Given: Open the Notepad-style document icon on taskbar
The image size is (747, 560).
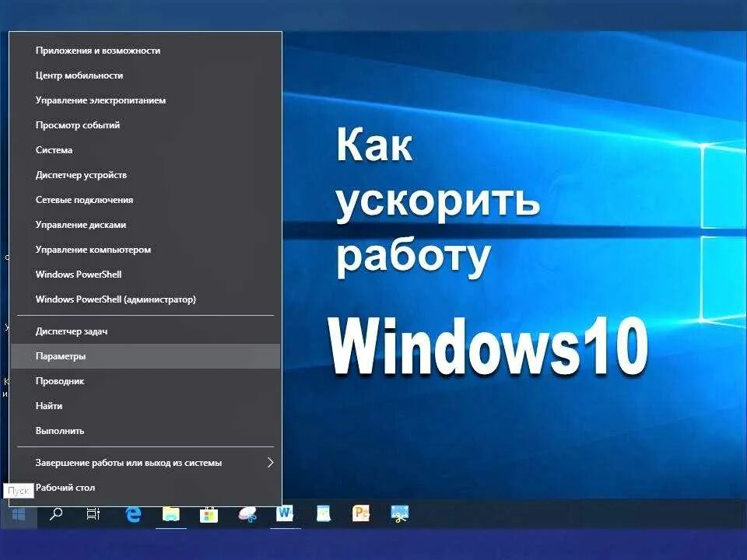Looking at the screenshot, I should click(x=324, y=514).
